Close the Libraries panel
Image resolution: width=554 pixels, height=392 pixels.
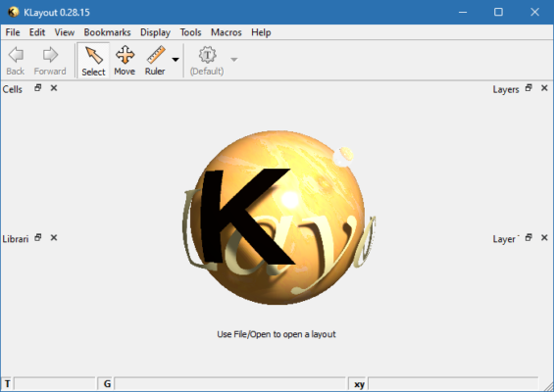click(54, 238)
